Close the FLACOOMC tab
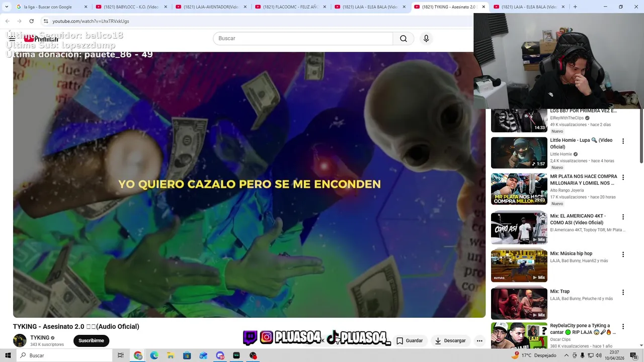 (x=325, y=7)
